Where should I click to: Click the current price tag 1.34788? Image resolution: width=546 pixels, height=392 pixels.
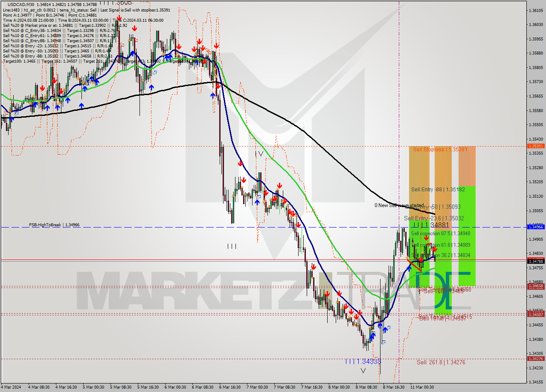pyautogui.click(x=536, y=261)
